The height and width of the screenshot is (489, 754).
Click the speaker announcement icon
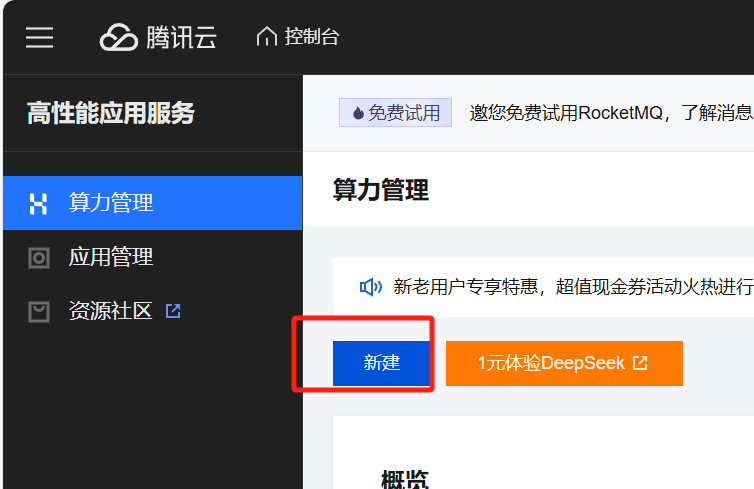click(x=371, y=287)
